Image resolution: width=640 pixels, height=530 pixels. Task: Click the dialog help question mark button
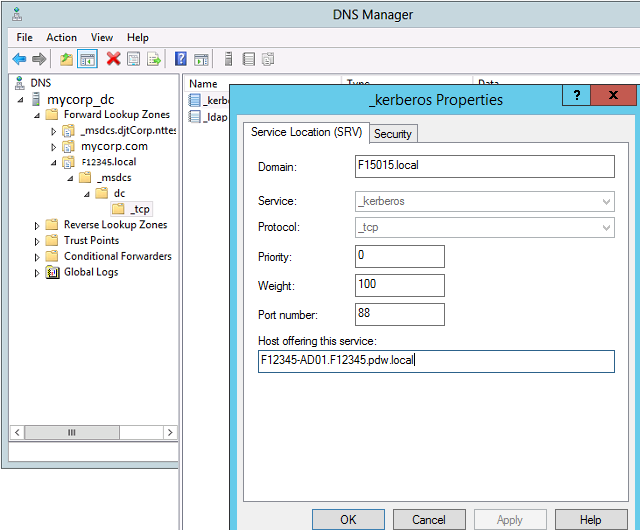tap(576, 95)
